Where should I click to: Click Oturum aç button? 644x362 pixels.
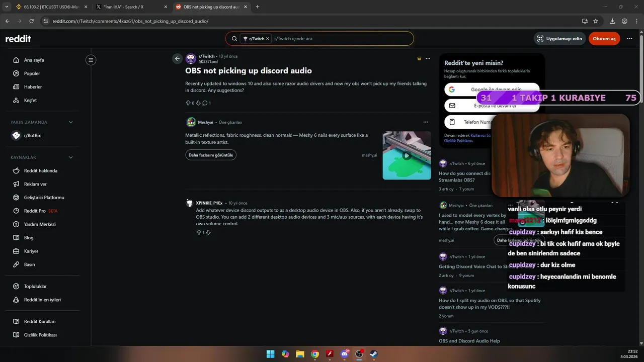point(604,39)
